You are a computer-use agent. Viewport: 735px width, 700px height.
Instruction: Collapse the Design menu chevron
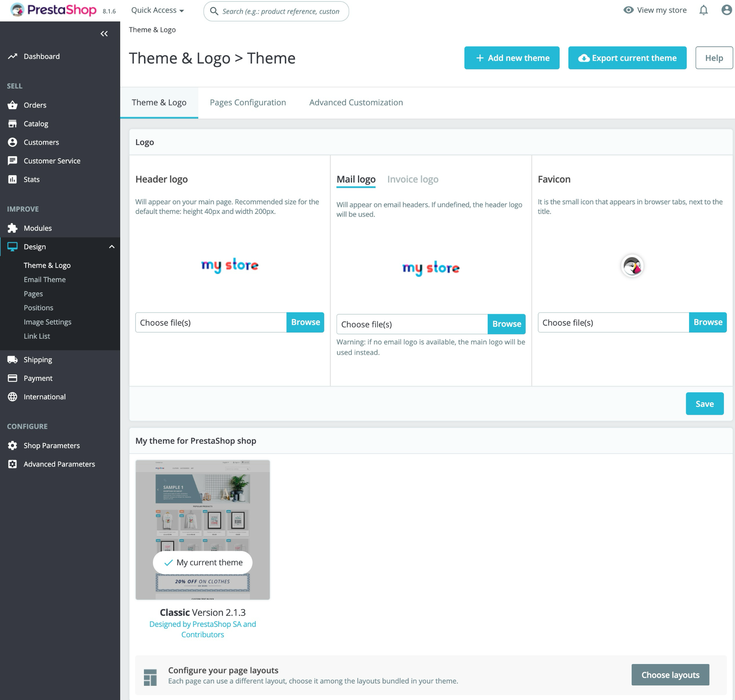point(112,247)
